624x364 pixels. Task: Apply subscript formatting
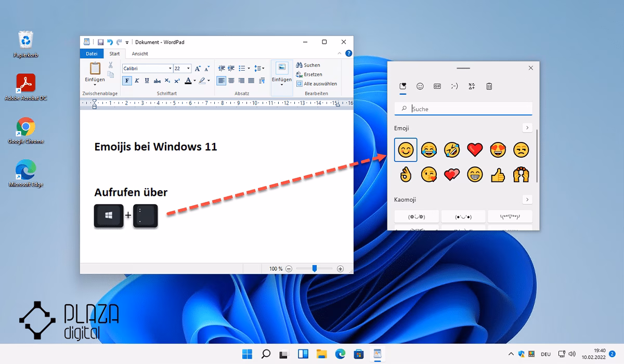(x=167, y=81)
